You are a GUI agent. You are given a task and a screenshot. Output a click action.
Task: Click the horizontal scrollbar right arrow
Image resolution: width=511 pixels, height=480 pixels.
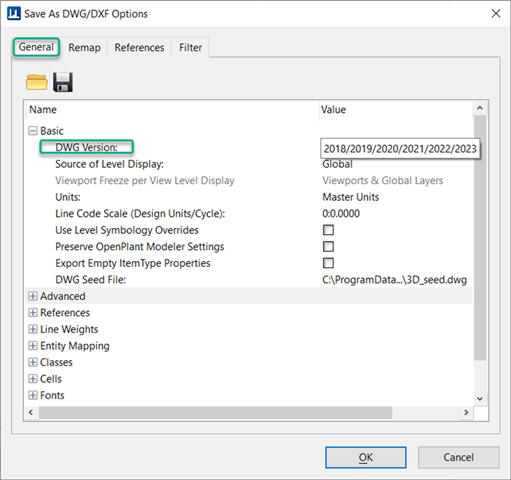[x=466, y=413]
